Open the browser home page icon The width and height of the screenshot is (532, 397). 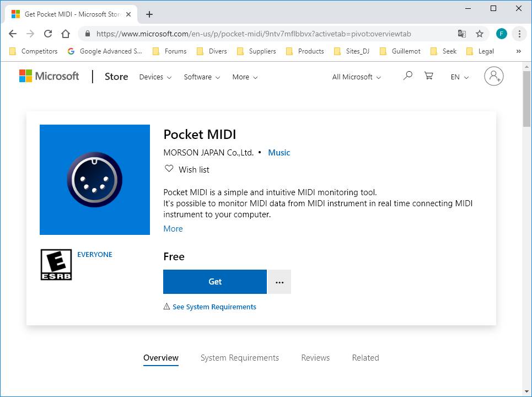66,34
